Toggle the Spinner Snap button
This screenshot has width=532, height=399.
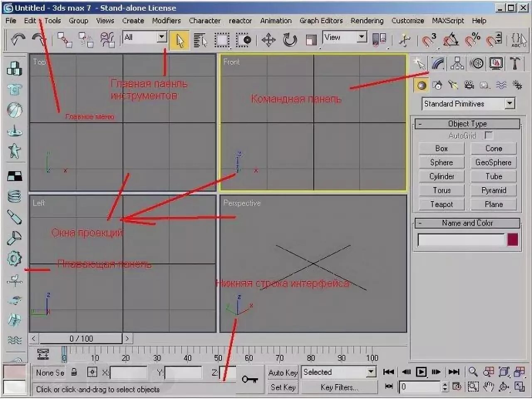(495, 40)
